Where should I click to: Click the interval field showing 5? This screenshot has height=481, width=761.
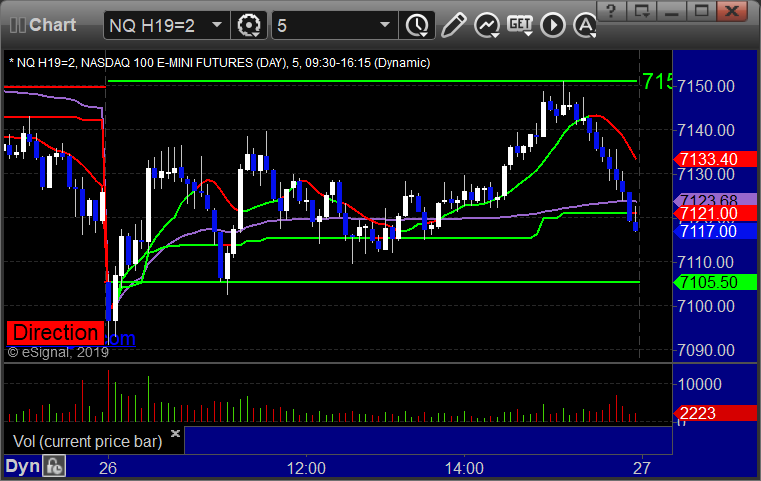335,25
